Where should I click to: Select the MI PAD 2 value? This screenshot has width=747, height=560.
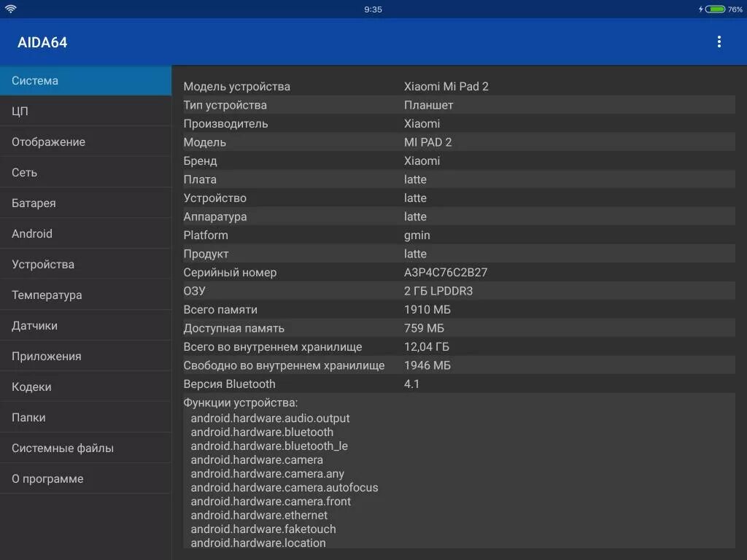427,142
